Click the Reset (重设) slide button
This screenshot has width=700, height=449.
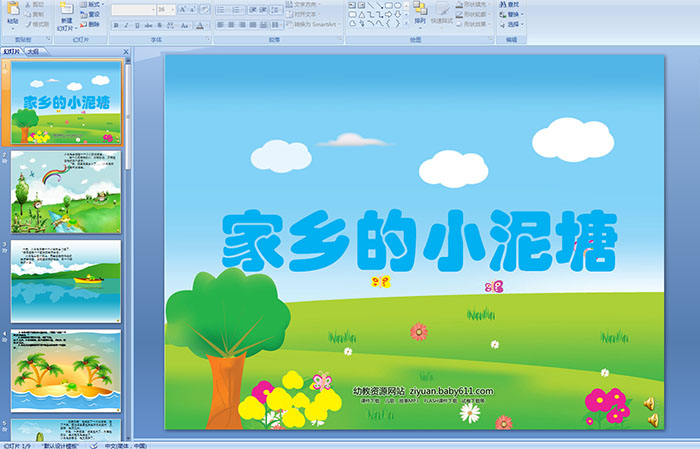point(90,14)
